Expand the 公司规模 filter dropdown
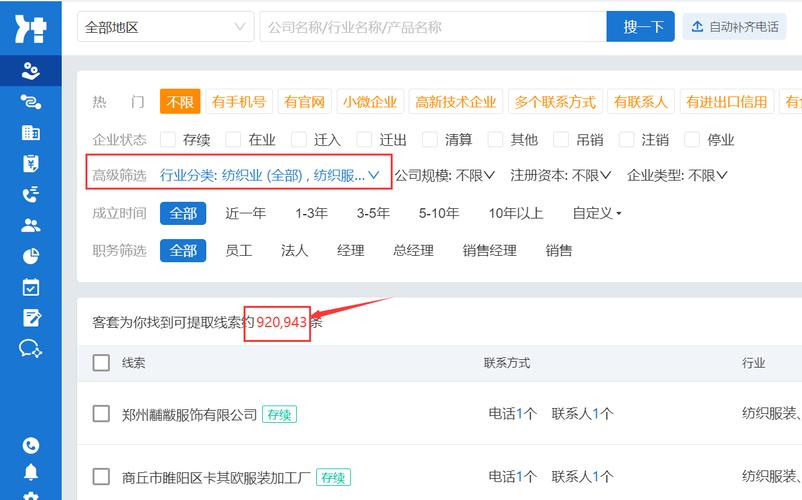This screenshot has height=500, width=802. [444, 175]
